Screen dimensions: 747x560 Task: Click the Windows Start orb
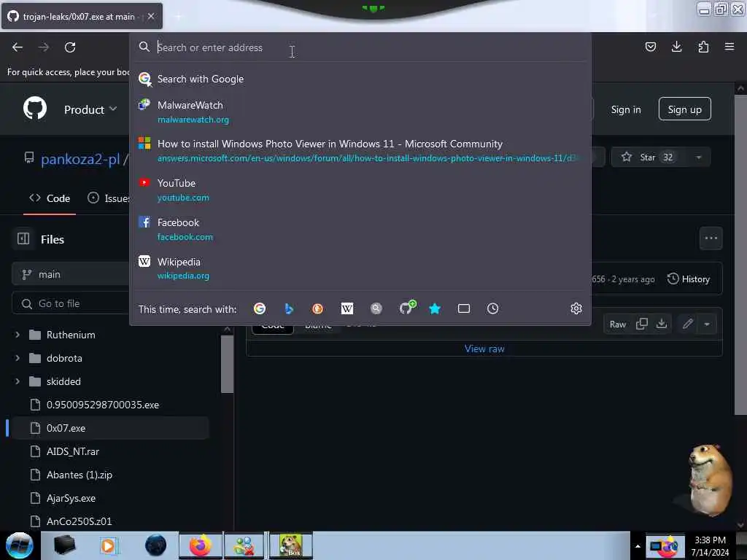pos(20,545)
